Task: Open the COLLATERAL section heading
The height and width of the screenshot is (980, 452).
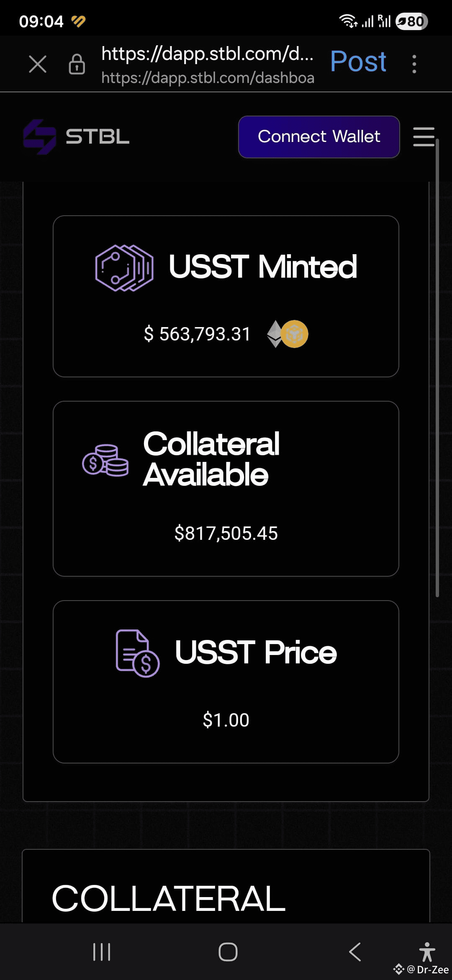Action: pyautogui.click(x=169, y=898)
